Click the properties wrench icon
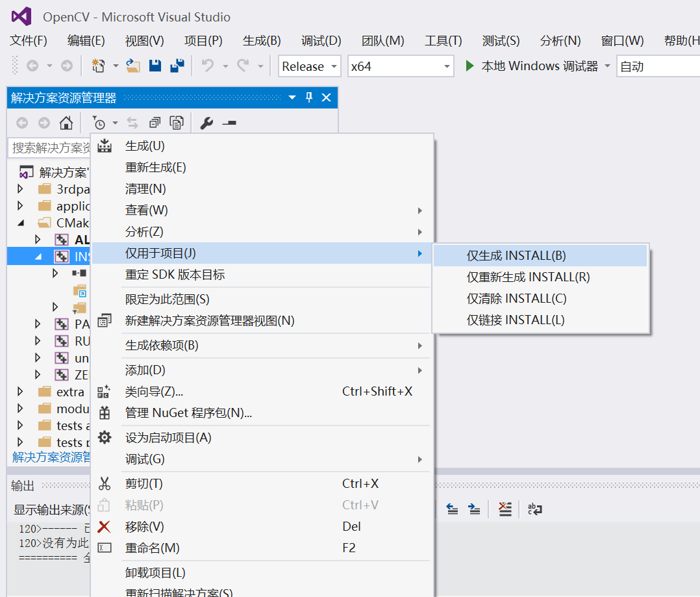The image size is (700, 597). (x=206, y=123)
